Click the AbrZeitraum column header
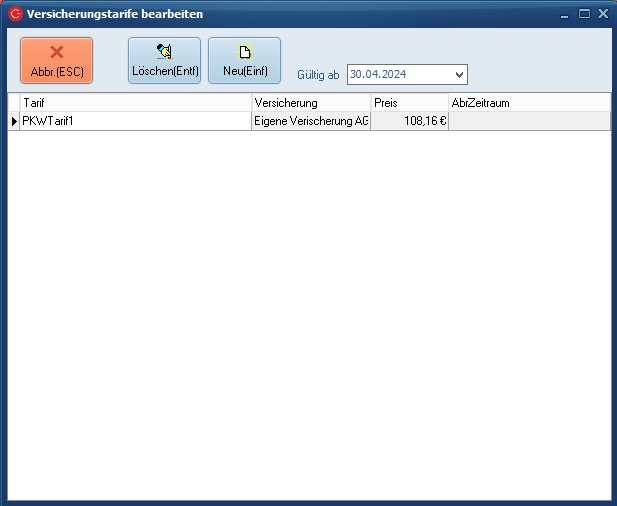Image resolution: width=617 pixels, height=506 pixels. (529, 103)
